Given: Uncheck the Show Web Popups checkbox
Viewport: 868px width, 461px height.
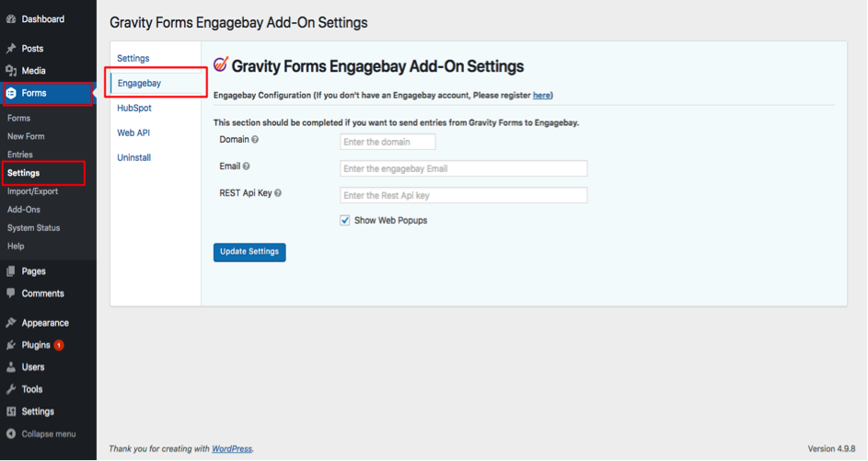Looking at the screenshot, I should [345, 220].
